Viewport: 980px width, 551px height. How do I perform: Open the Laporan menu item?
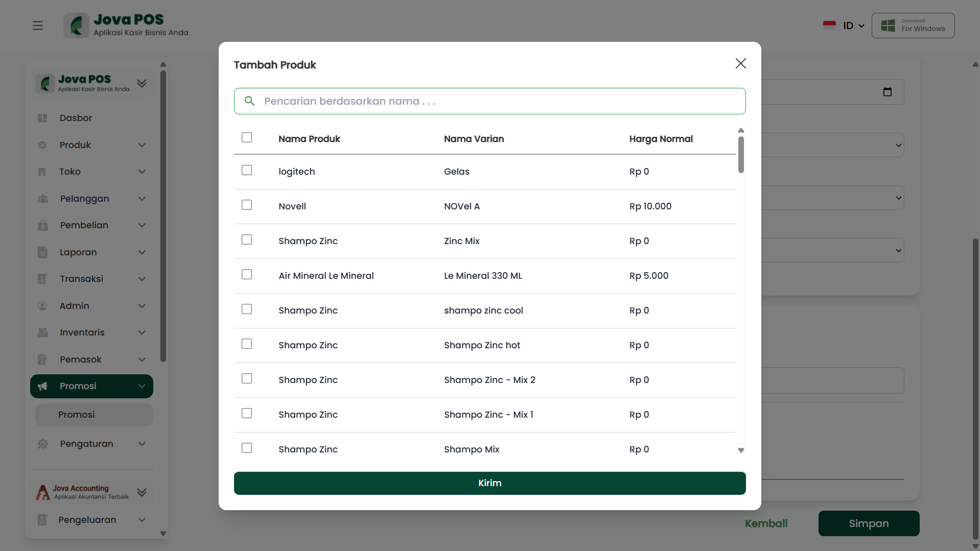click(x=78, y=252)
